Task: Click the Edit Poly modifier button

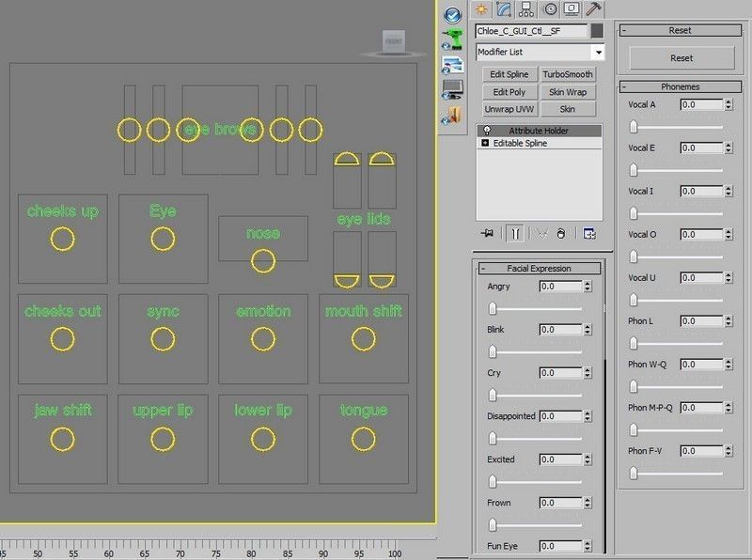Action: click(509, 91)
